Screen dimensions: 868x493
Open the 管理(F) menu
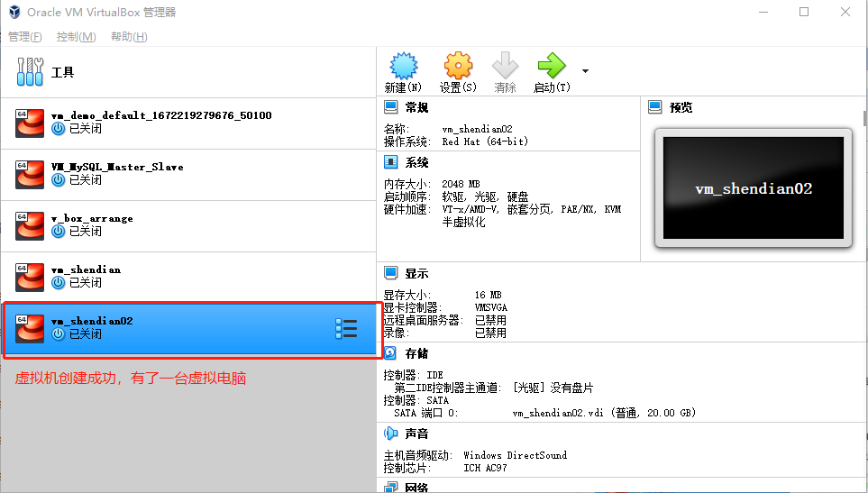tap(25, 37)
